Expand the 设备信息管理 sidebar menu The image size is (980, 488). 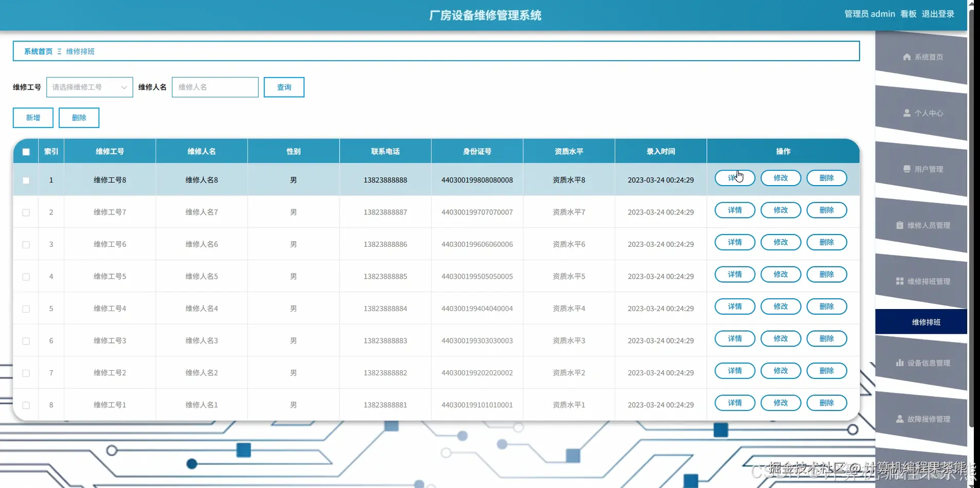point(921,363)
